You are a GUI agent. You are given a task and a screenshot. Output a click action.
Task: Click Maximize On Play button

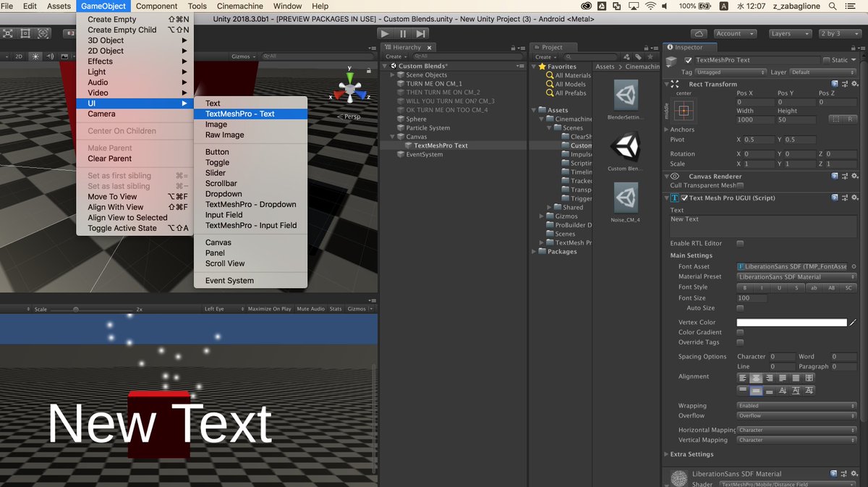tap(269, 309)
